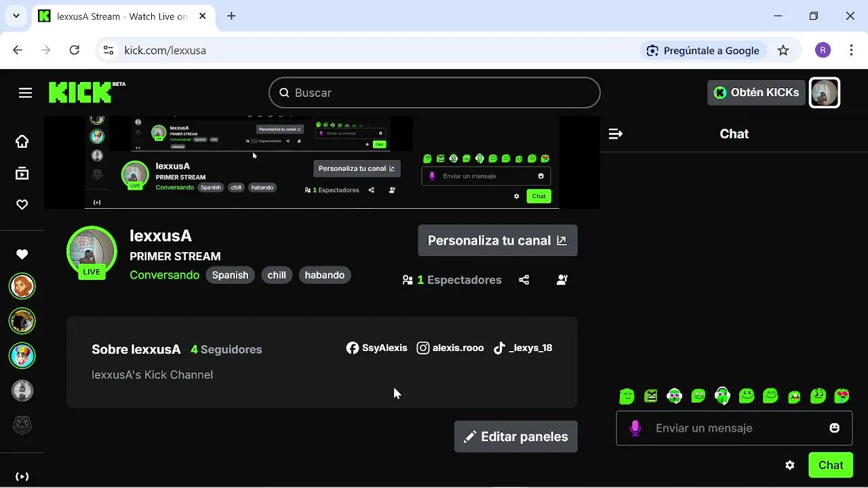Bookmark this page with star
Image resolution: width=868 pixels, height=488 pixels.
coord(783,50)
